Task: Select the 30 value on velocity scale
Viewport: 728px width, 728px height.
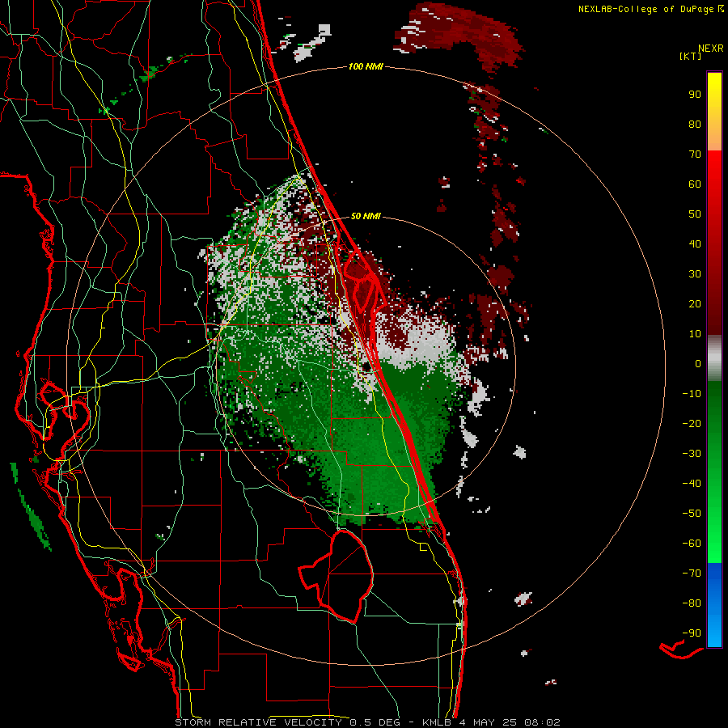Action: pos(695,274)
